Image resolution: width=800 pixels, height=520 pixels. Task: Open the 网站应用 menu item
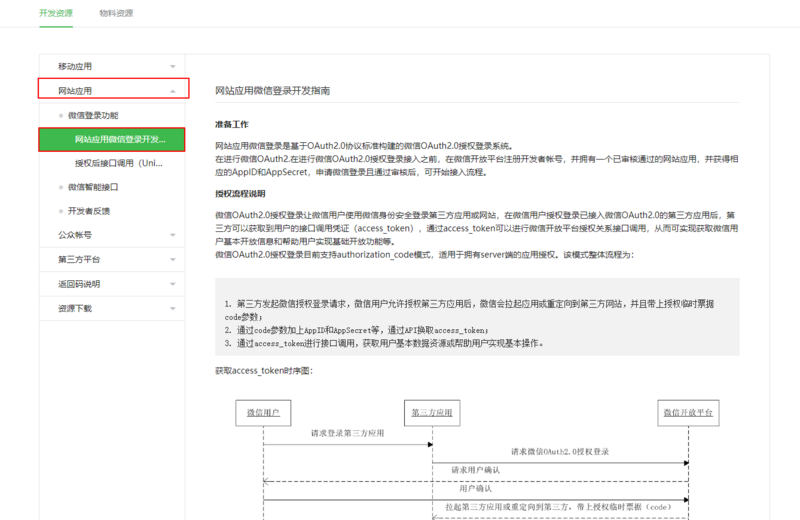pos(113,89)
